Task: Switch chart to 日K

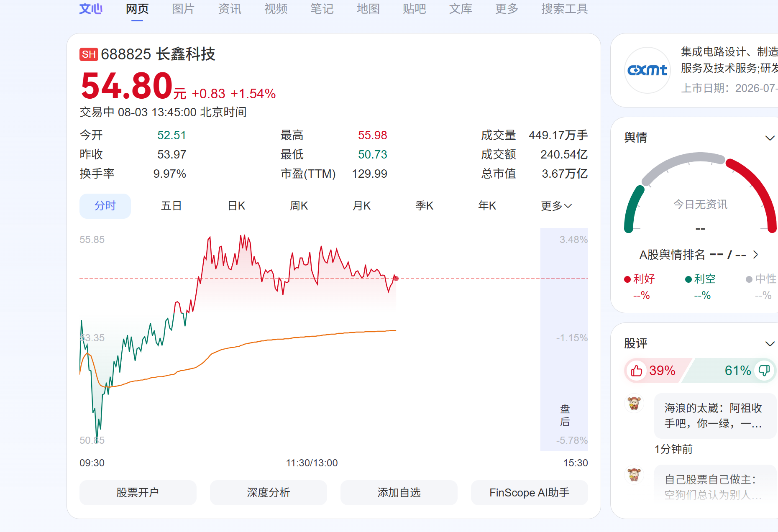Action: click(236, 206)
